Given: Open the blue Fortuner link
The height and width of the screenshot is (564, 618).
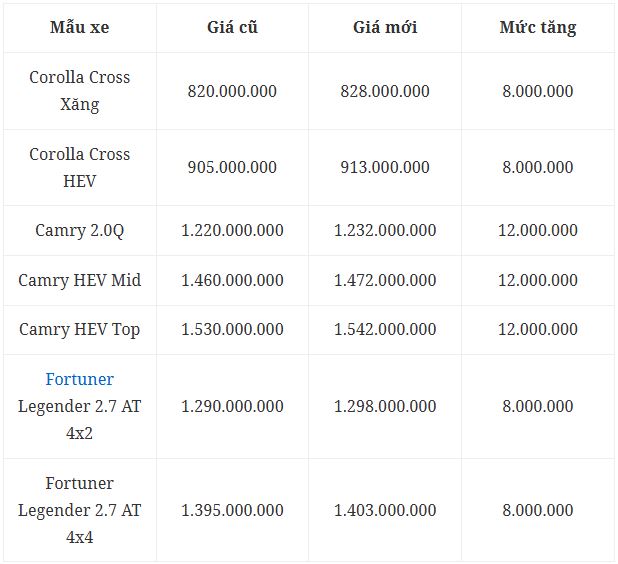Looking at the screenshot, I should (79, 379).
